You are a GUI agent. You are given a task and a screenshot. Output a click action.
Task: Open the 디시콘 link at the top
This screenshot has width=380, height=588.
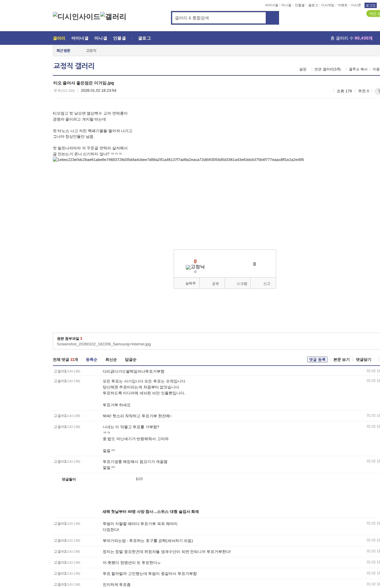tap(356, 5)
